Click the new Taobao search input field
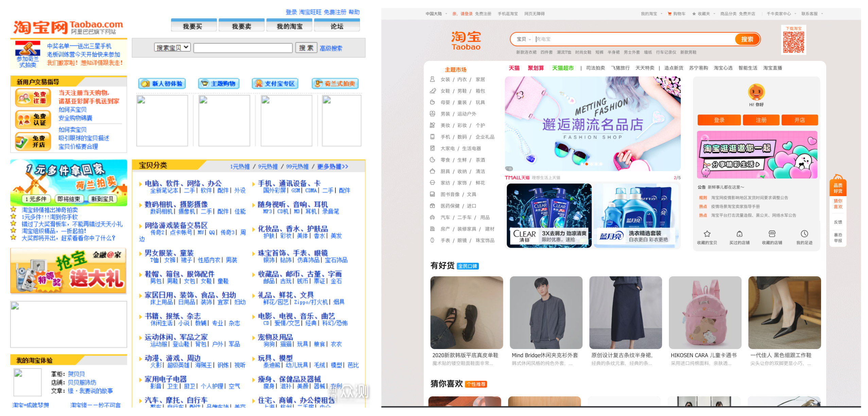 tap(634, 39)
